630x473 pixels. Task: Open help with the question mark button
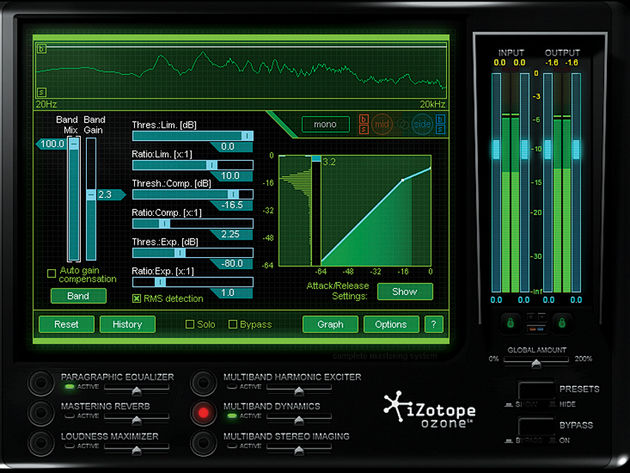coord(434,324)
